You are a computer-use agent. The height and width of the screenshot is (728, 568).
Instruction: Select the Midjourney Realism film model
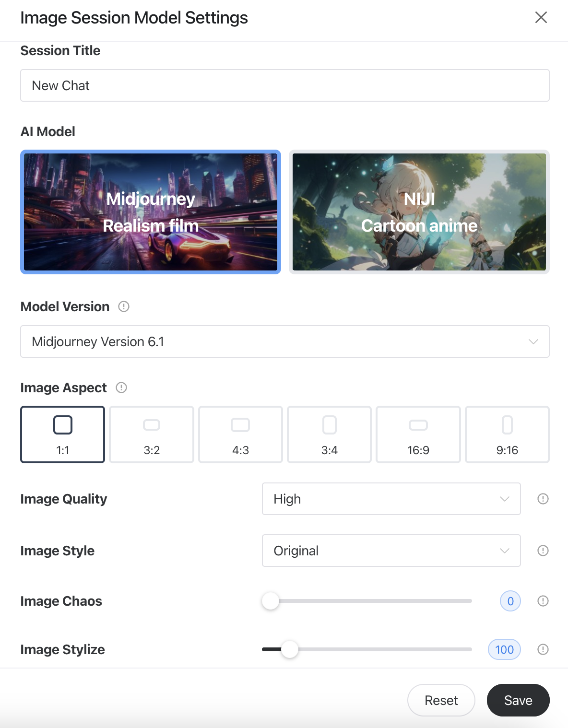tap(151, 212)
